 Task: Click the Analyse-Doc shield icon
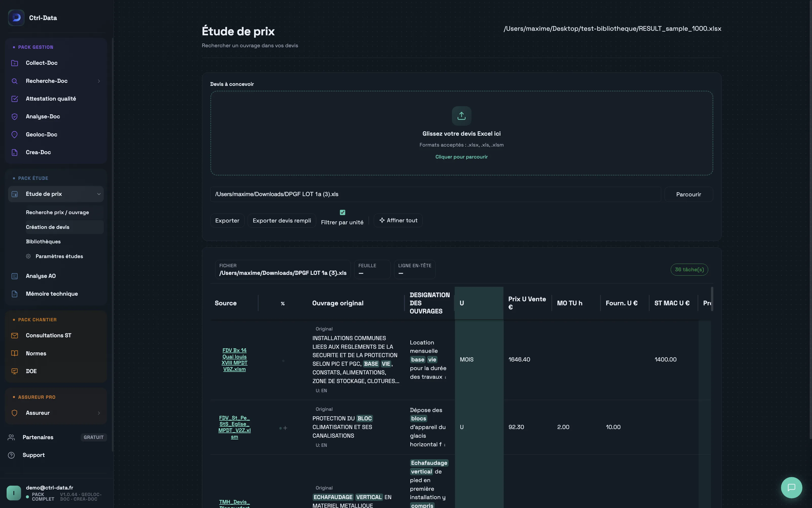point(14,117)
